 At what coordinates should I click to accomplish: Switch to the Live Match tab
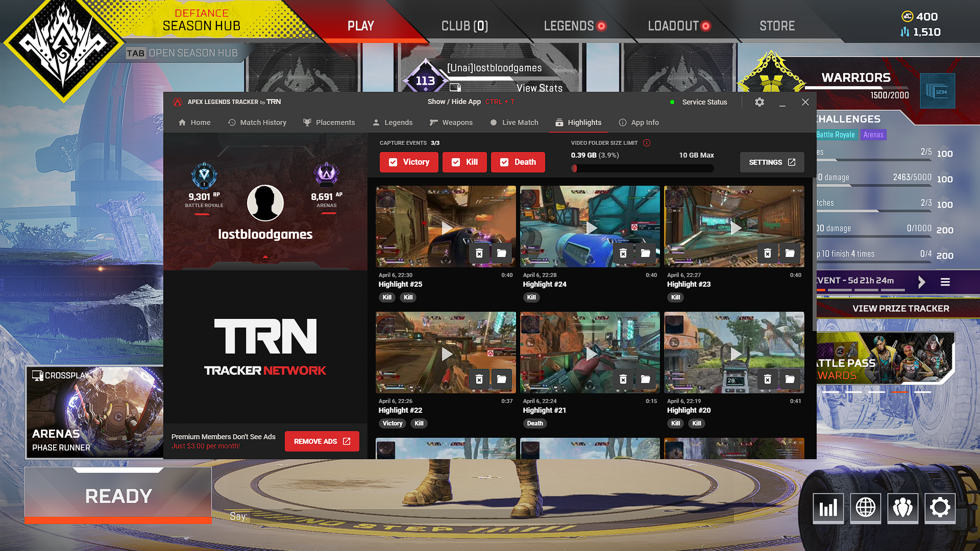coord(514,122)
